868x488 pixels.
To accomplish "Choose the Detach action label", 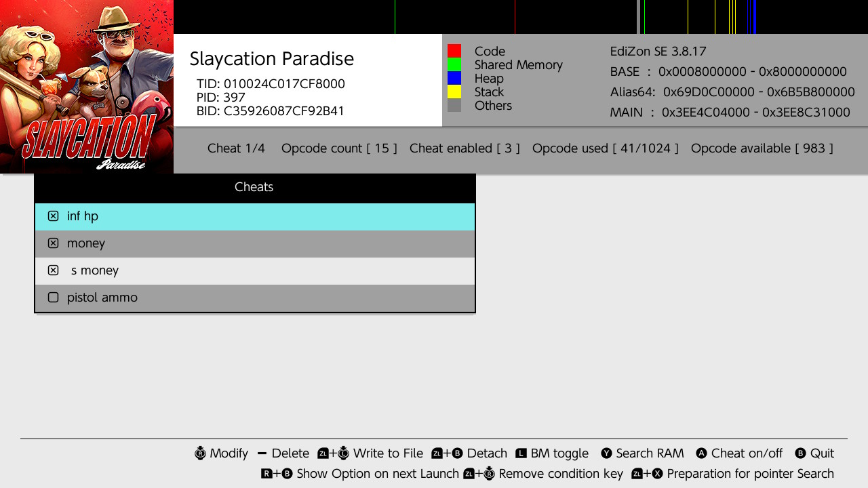I will pos(487,453).
